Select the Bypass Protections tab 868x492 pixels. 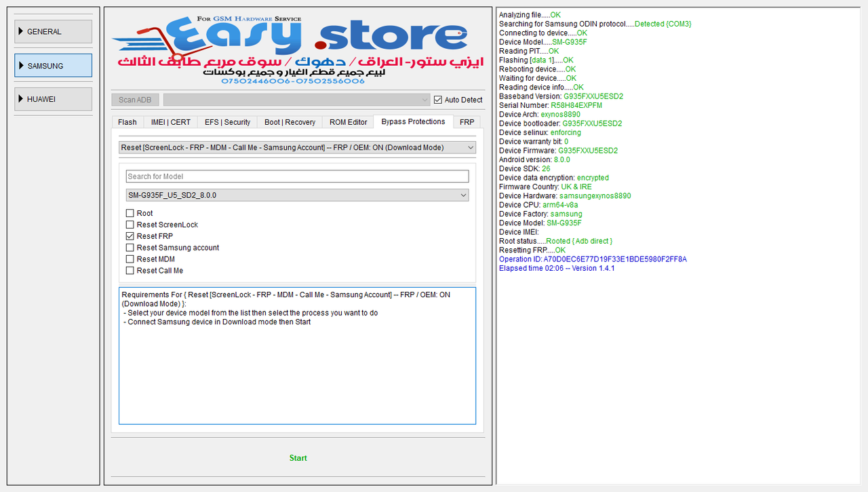tap(413, 121)
